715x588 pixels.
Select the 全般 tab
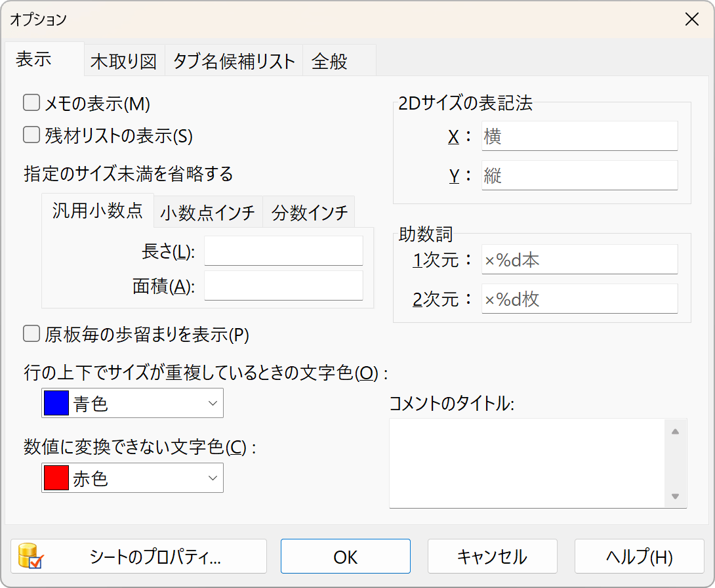pyautogui.click(x=329, y=62)
